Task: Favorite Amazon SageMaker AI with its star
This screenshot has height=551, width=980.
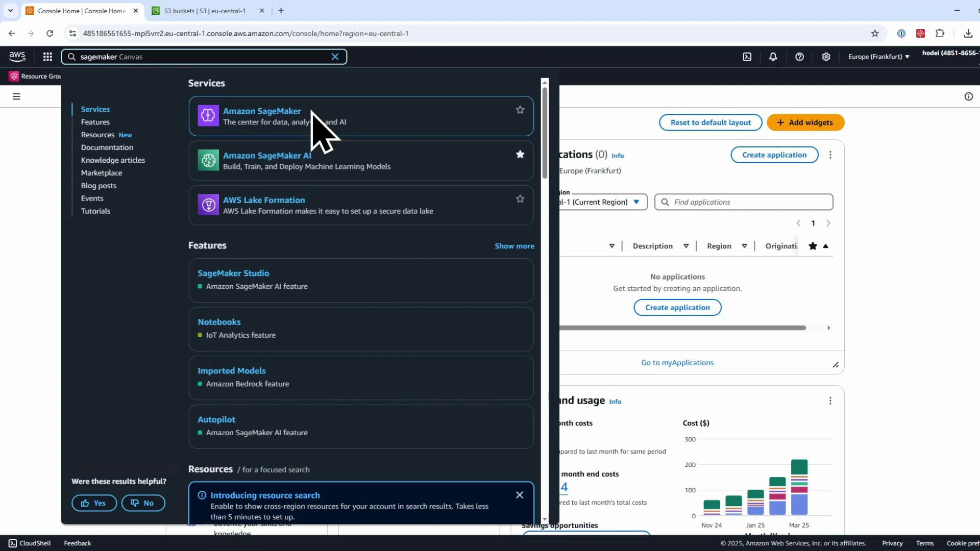Action: (520, 154)
